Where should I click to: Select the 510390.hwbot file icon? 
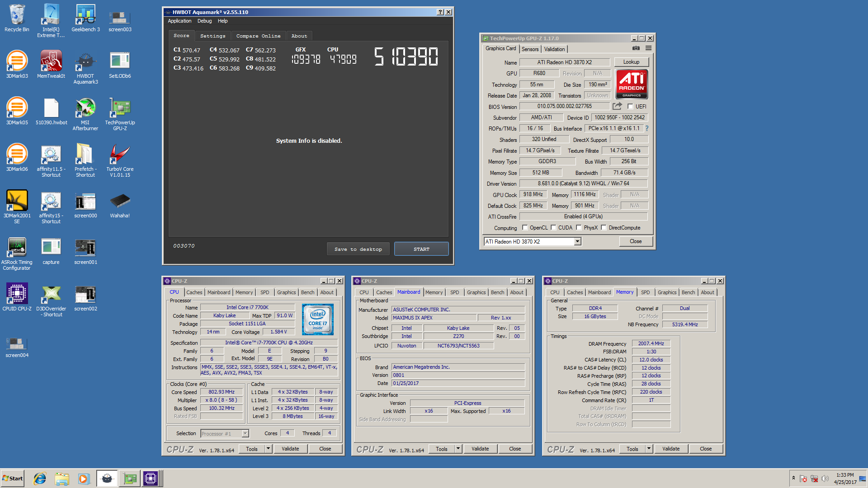point(51,111)
